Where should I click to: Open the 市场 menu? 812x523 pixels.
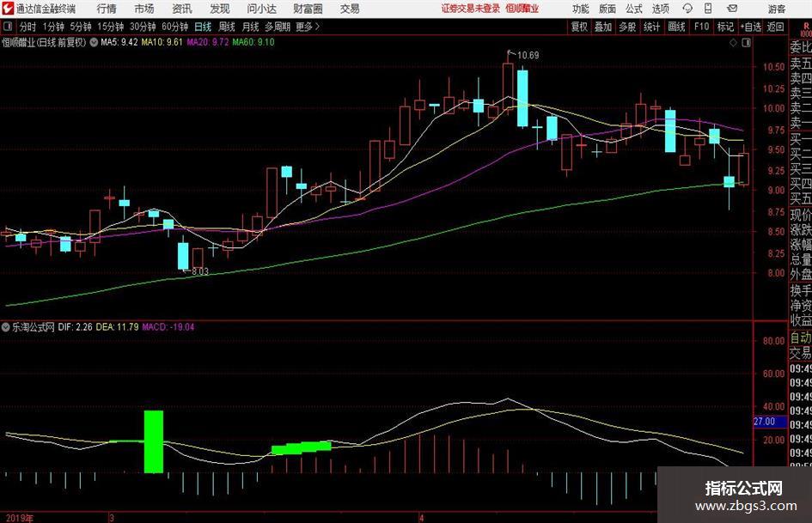143,9
